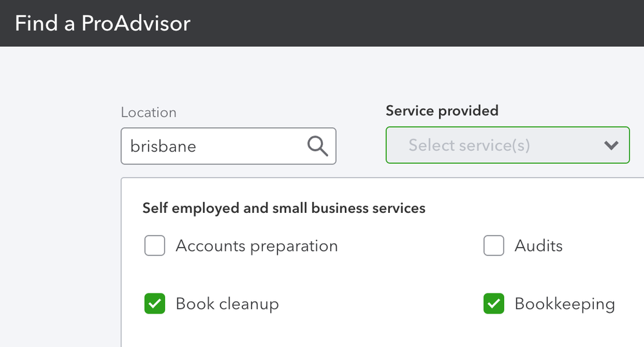Check the Accounts preparation checkbox

coord(155,246)
